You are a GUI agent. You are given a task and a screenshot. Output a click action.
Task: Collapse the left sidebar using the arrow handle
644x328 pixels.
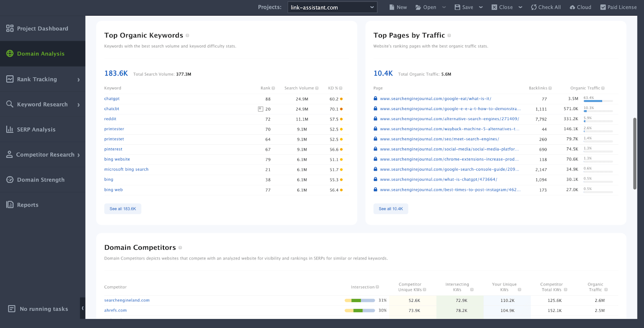click(83, 308)
